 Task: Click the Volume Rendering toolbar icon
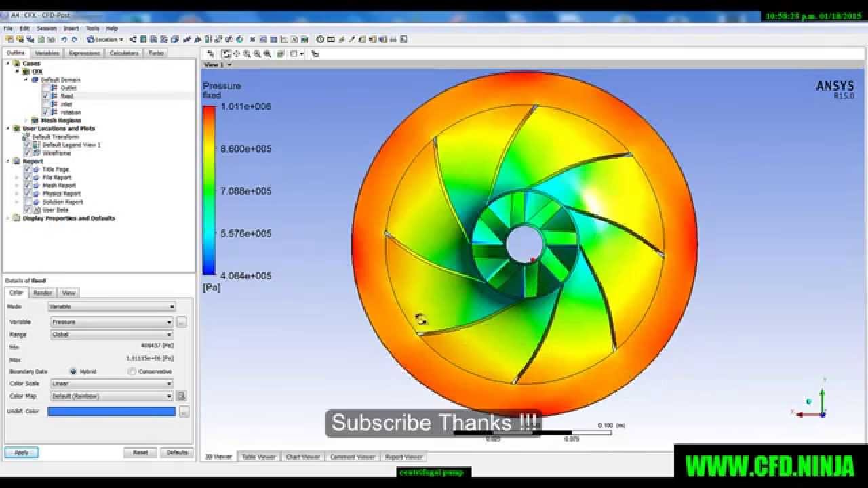pyautogui.click(x=174, y=39)
